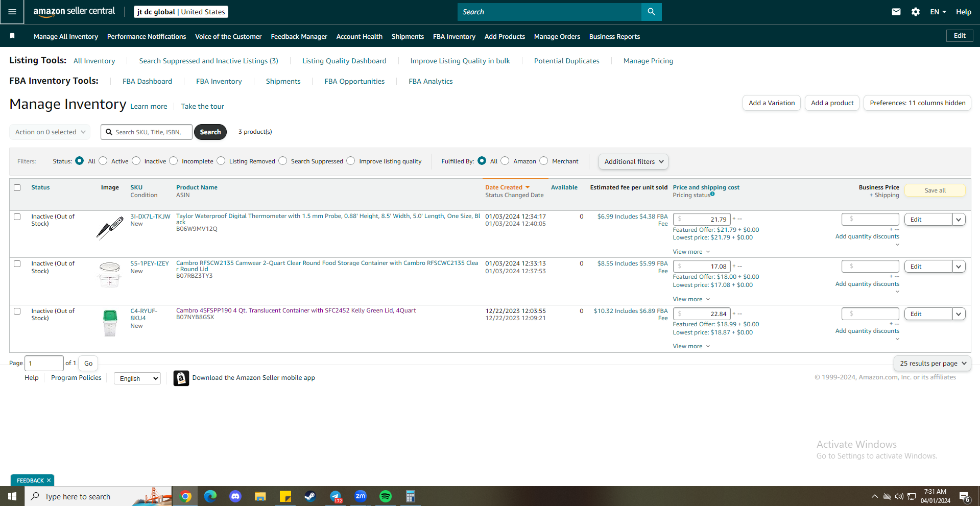980x506 pixels.
Task: Open Edit dropdown arrow for C4-RYUF-8KU4
Action: 959,314
